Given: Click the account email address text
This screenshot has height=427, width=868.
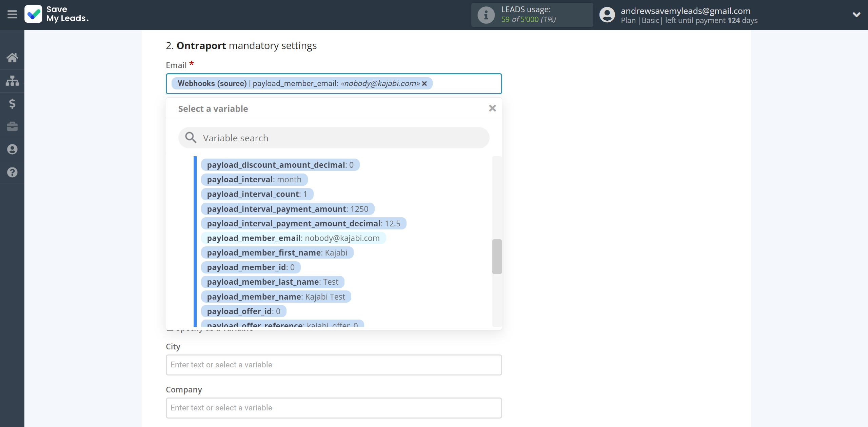Looking at the screenshot, I should (x=686, y=11).
